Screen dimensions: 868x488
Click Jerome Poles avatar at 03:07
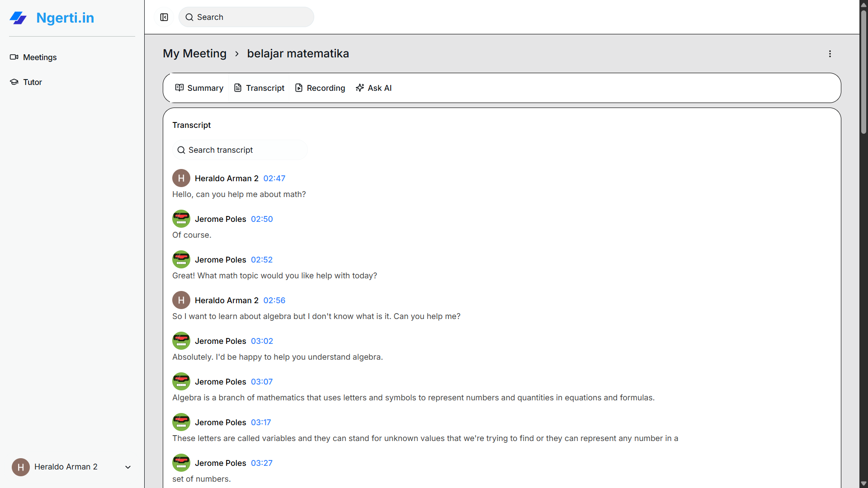coord(181,381)
